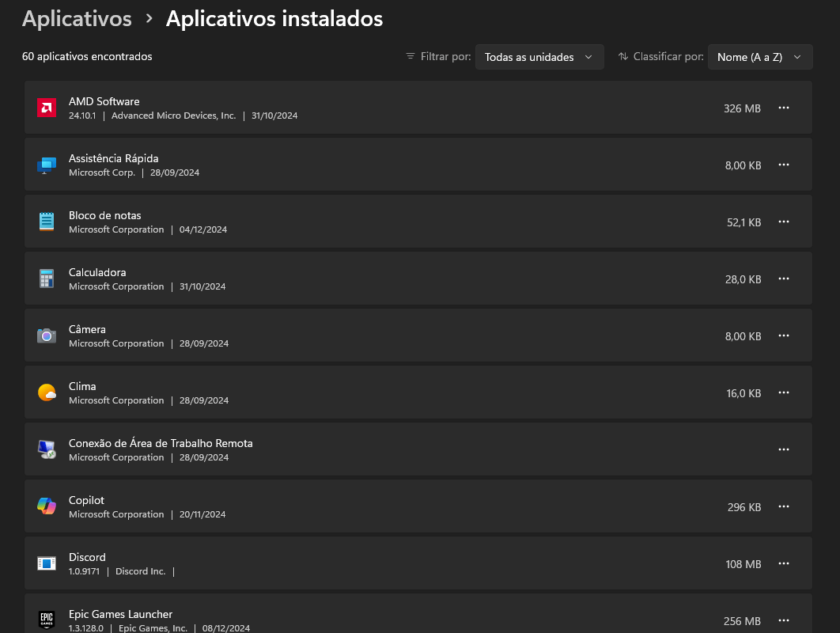The height and width of the screenshot is (633, 840).
Task: Open the three-dot menu for Calculadora
Action: [784, 279]
